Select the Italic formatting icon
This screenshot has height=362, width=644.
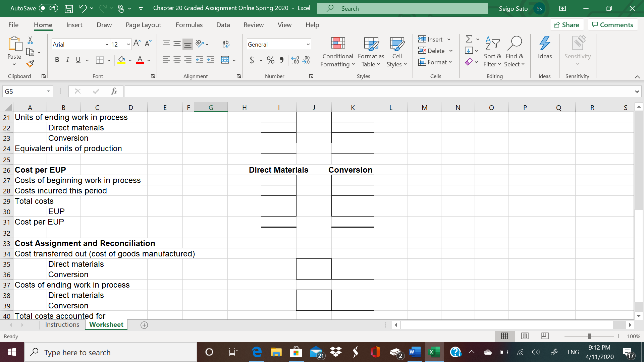click(x=67, y=60)
